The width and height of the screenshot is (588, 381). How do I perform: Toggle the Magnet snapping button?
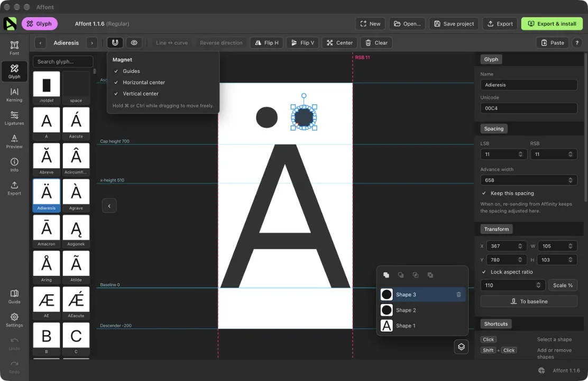[115, 43]
